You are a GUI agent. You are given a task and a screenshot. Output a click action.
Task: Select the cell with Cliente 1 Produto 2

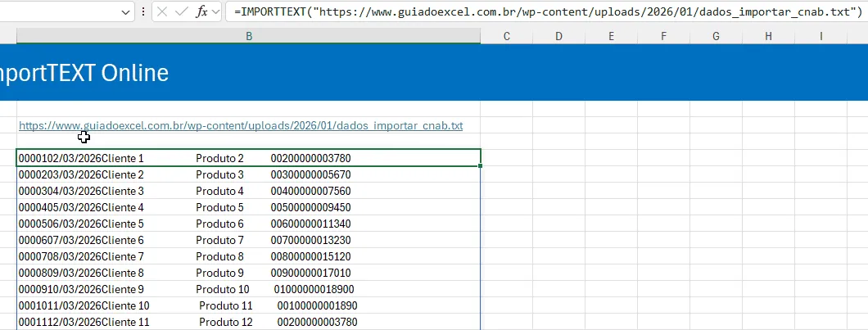[x=249, y=158]
